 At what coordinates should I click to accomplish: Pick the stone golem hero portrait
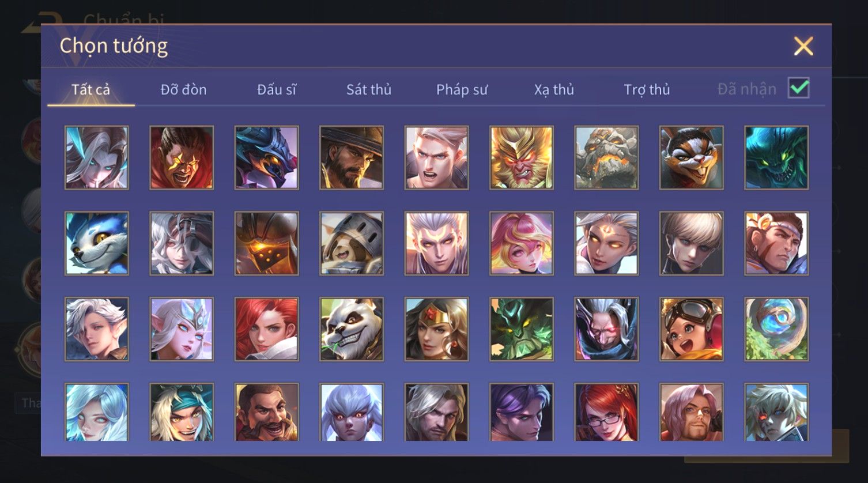click(606, 157)
